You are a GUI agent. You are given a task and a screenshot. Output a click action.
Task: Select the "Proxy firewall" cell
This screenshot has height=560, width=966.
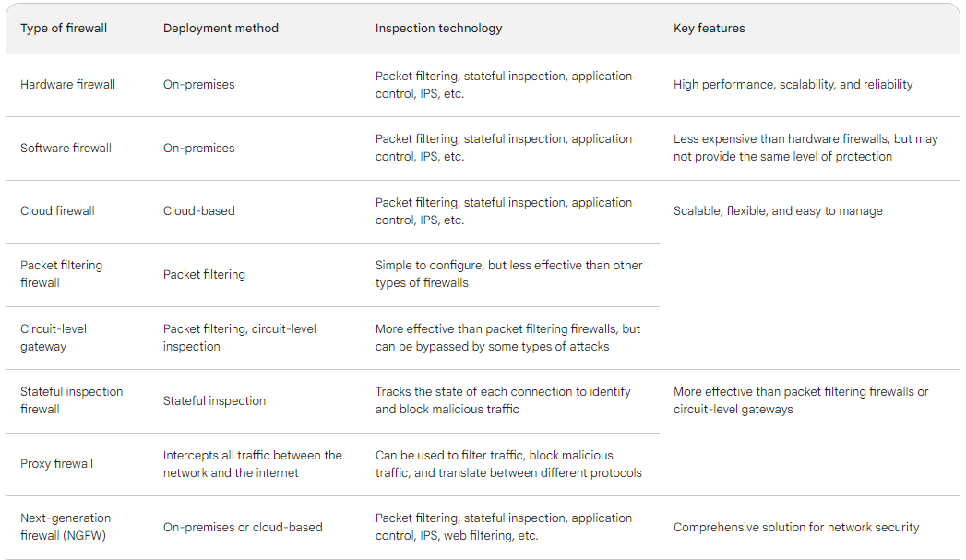click(x=56, y=464)
